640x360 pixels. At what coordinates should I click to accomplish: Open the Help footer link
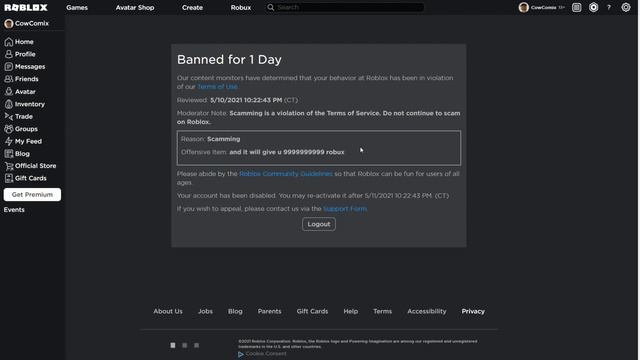(x=351, y=311)
